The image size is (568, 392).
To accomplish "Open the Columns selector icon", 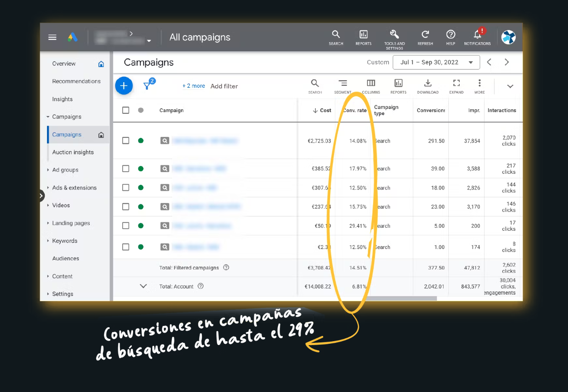I will pos(371,83).
